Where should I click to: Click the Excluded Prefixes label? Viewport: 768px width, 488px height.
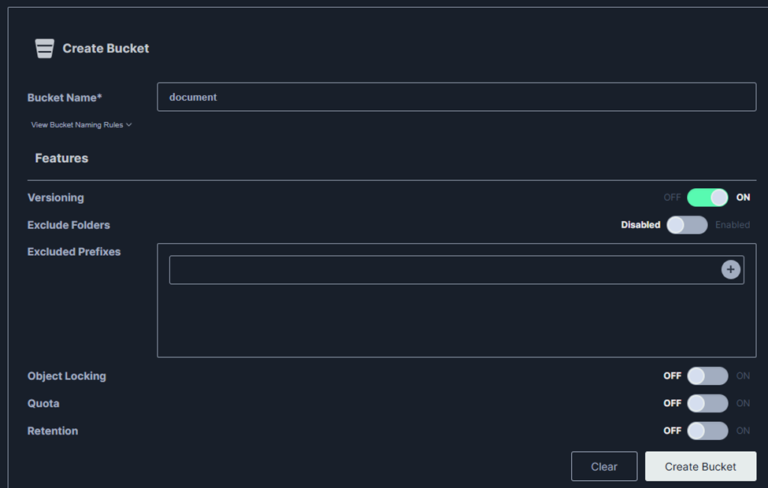coord(74,252)
